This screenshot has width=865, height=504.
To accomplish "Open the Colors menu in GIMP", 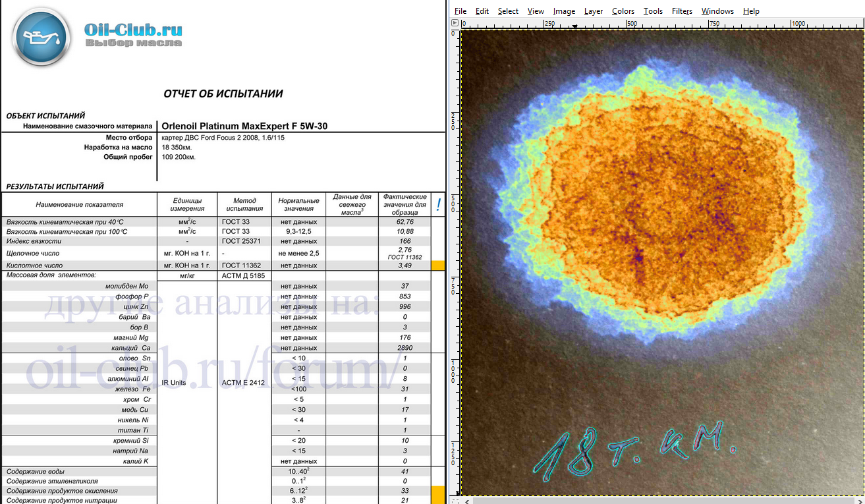I will click(x=623, y=11).
